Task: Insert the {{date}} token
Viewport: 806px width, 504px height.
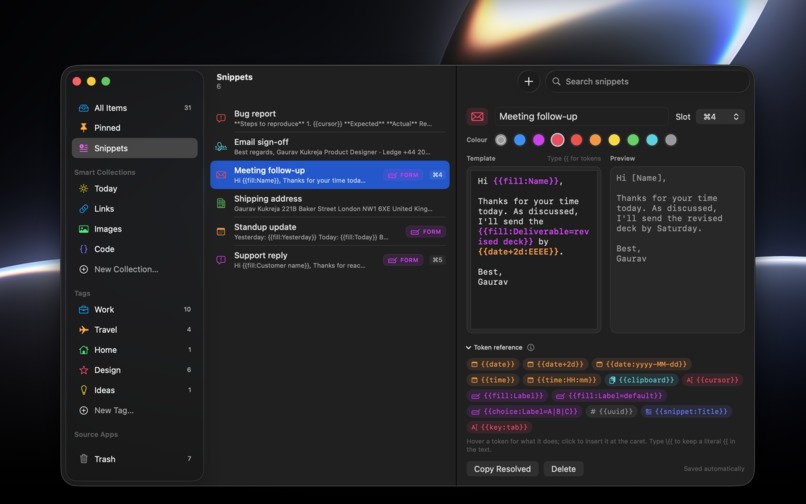Action: click(492, 364)
